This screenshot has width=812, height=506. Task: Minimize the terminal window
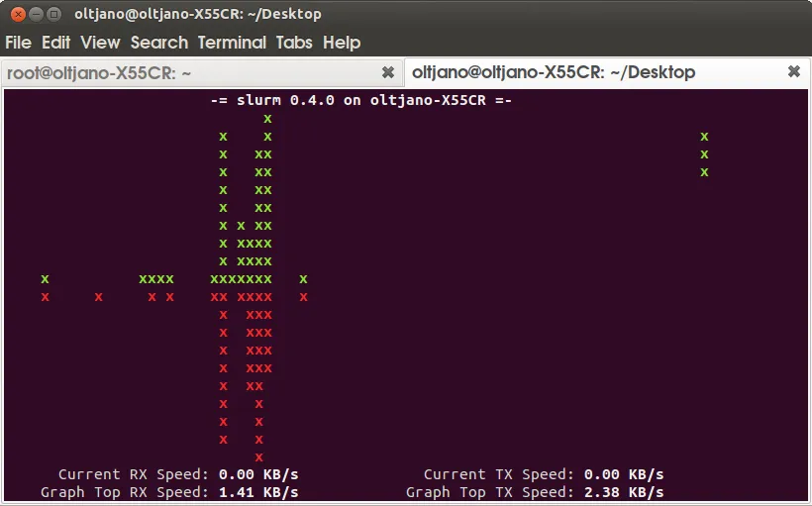36,14
